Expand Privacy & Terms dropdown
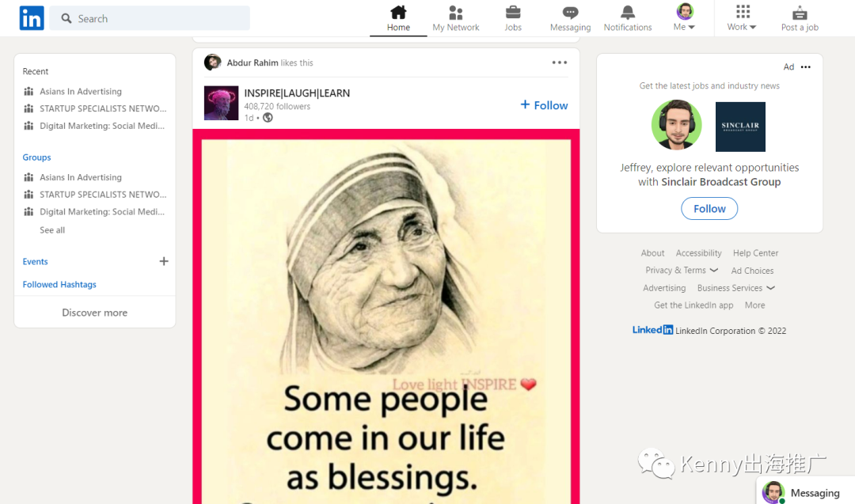The height and width of the screenshot is (504, 855). point(682,271)
